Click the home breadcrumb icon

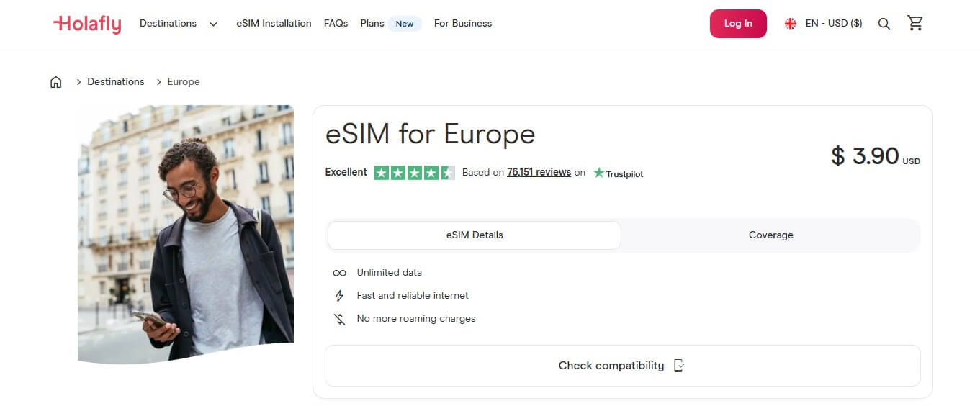tap(56, 82)
